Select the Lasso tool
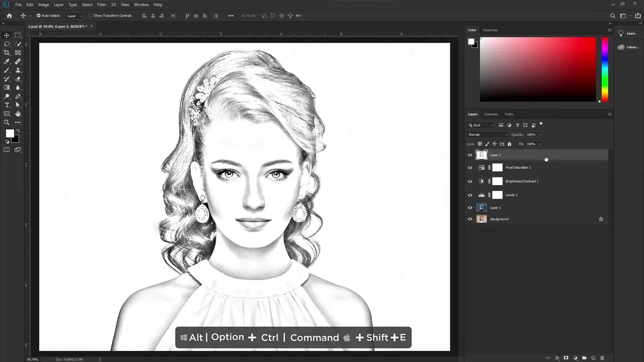This screenshot has width=644, height=362. [7, 44]
